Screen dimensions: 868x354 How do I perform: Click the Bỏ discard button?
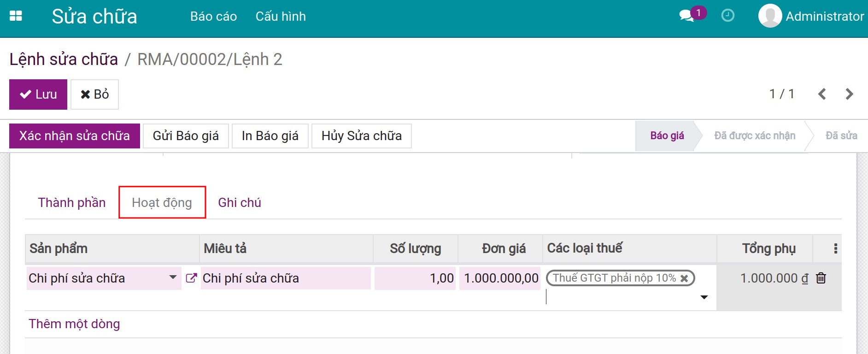pos(94,94)
